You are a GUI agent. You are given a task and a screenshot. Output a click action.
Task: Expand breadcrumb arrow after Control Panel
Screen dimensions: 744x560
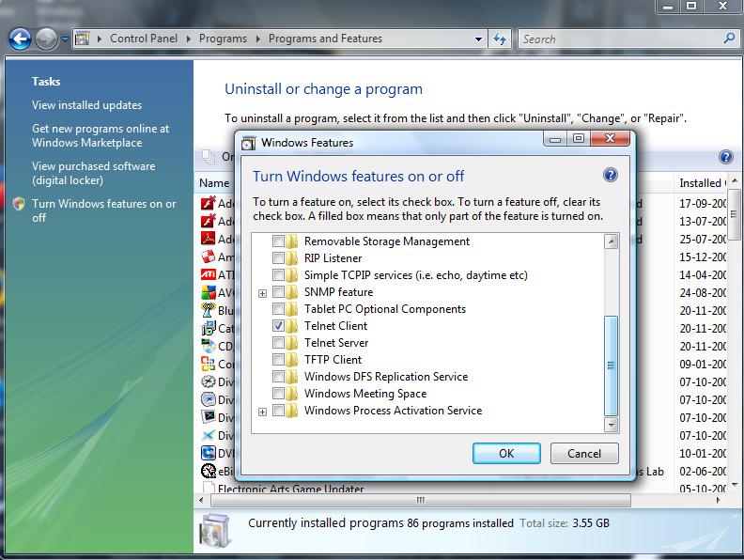tap(189, 39)
